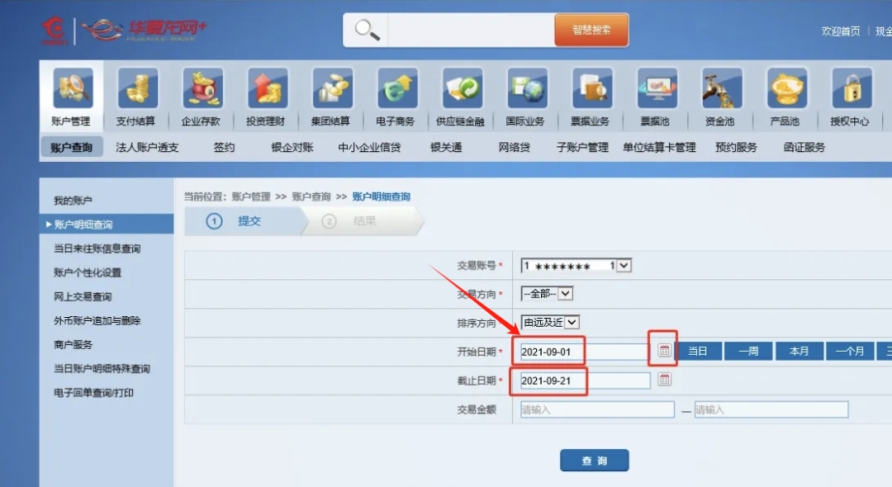892x487 pixels.
Task: Open the 产品池 module icon
Action: pyautogui.click(x=786, y=88)
